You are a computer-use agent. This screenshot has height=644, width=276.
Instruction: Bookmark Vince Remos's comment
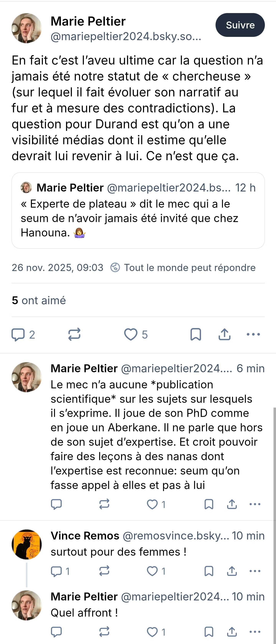click(x=209, y=571)
